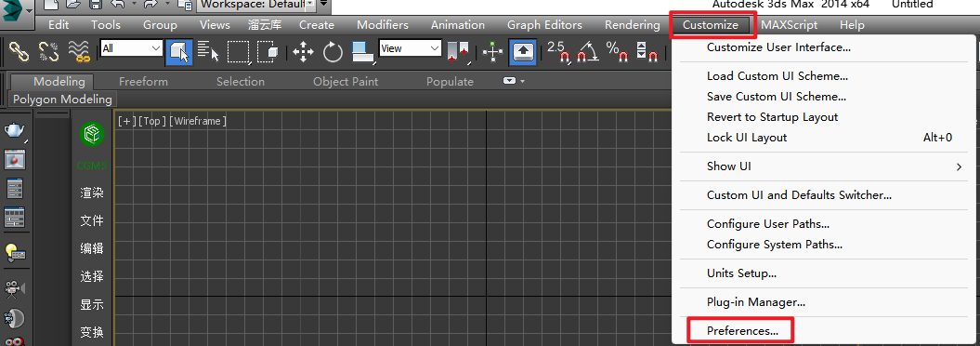Choose Customize User Interface... entry
Viewport: 980px width, 346px height.
[778, 47]
